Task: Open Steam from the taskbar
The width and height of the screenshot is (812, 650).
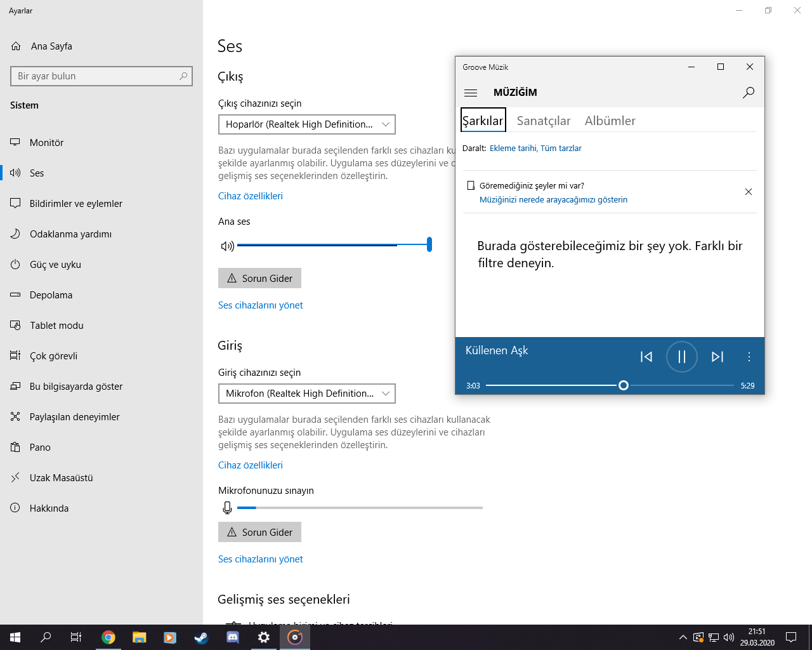Action: [202, 637]
